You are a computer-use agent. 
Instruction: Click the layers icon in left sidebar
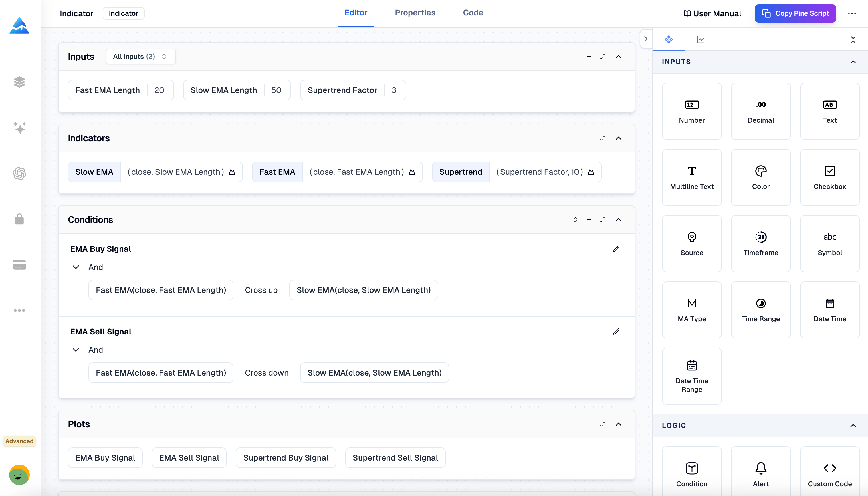tap(19, 82)
